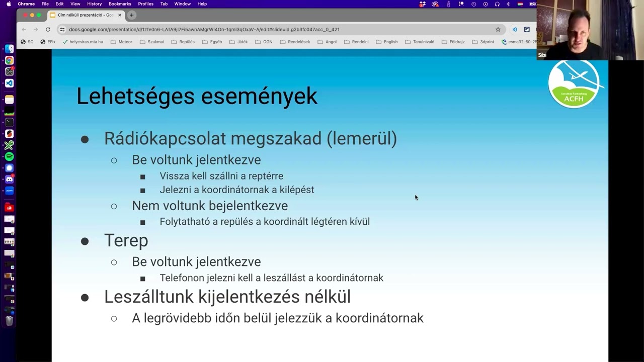This screenshot has height=362, width=644.
Task: Open site information icon in address bar
Action: [x=62, y=29]
